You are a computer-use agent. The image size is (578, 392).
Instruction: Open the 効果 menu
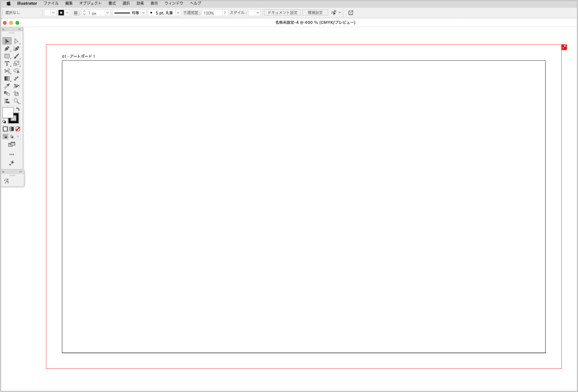point(139,2)
